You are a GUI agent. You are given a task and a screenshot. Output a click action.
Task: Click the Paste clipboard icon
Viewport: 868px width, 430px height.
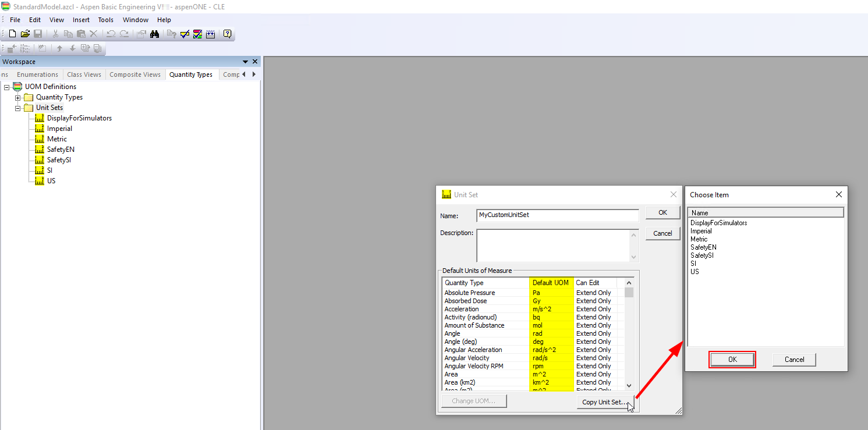[x=81, y=34]
